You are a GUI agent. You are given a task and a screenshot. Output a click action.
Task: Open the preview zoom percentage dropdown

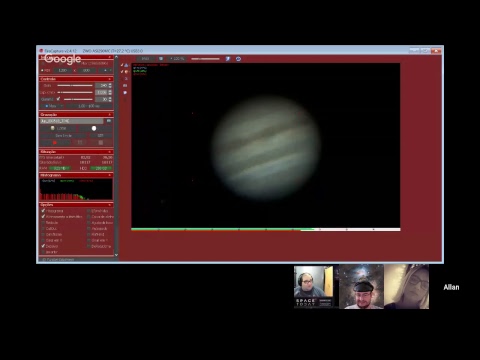point(177,59)
